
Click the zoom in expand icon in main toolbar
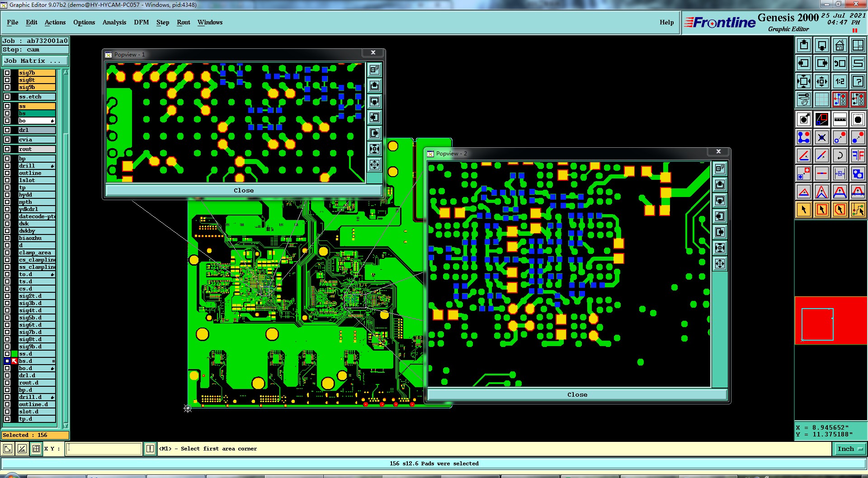tap(804, 81)
